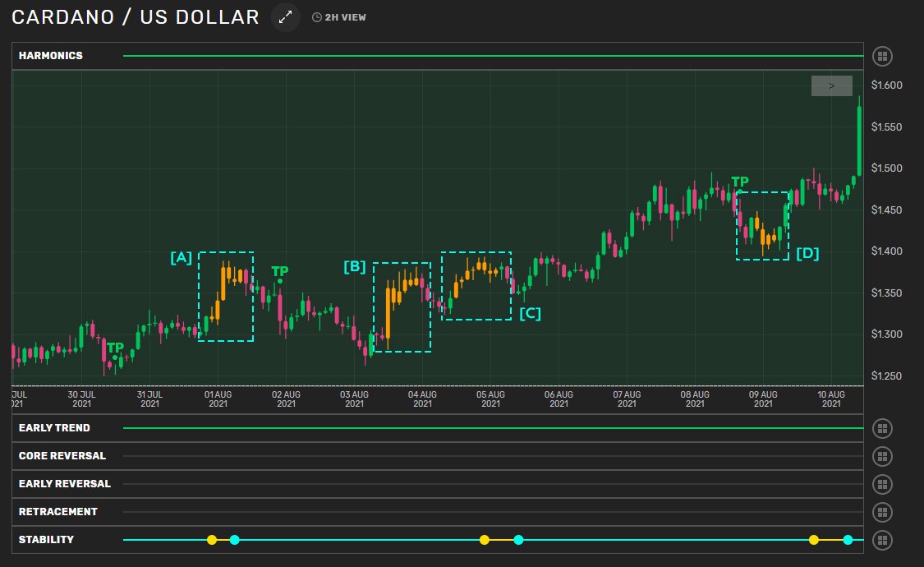Click the 05 AUG 2021 date axis label
924x567 pixels.
(x=491, y=399)
